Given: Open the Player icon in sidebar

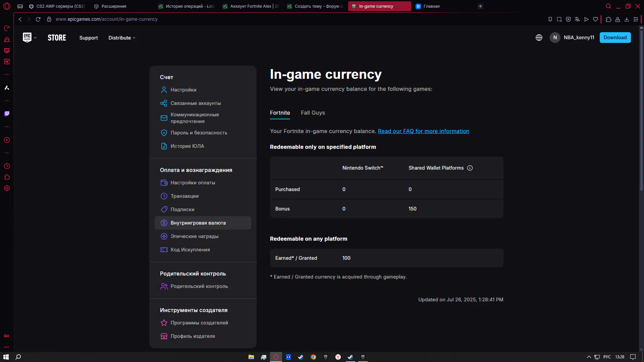Looking at the screenshot, I should [x=7, y=140].
